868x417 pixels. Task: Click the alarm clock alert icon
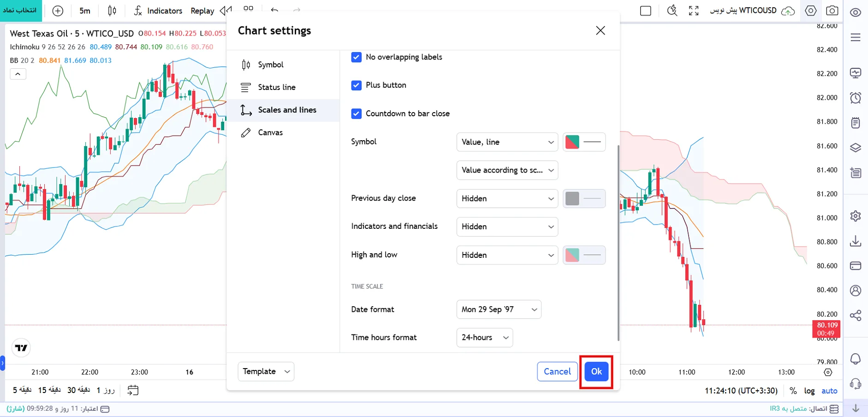pyautogui.click(x=856, y=98)
